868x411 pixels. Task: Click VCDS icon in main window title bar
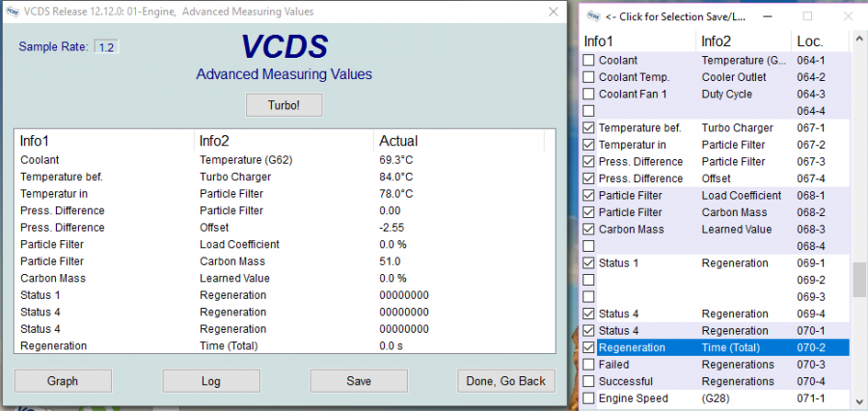pos(14,11)
